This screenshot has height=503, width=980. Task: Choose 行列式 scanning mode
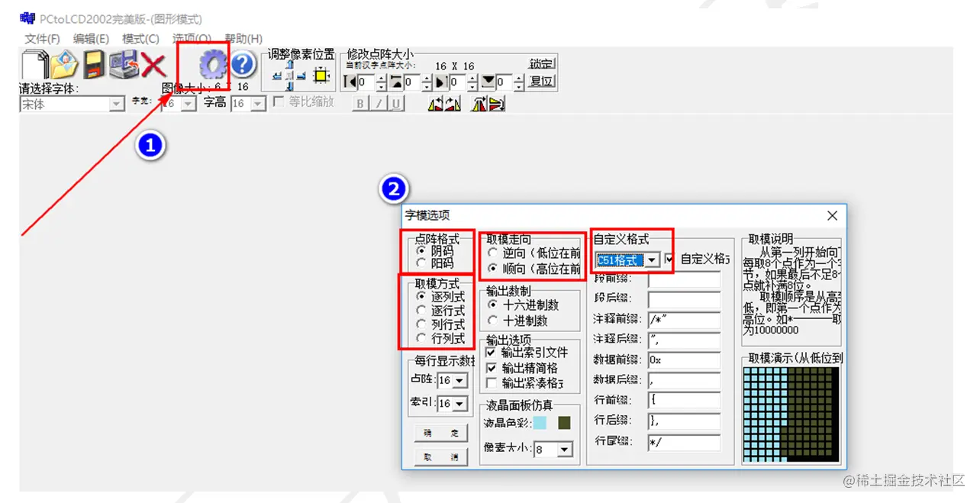[421, 338]
